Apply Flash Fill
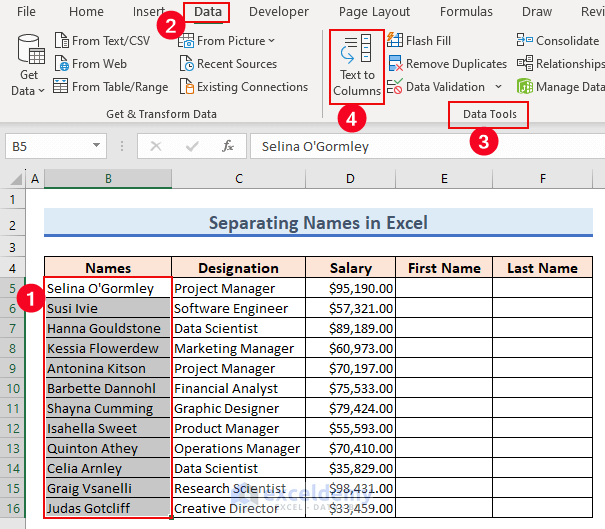This screenshot has height=529, width=605. [x=419, y=41]
